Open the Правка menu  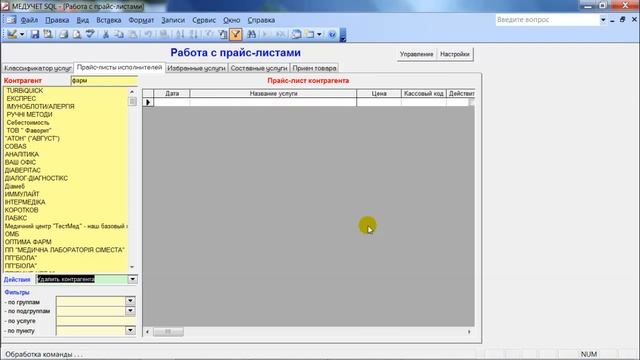57,20
